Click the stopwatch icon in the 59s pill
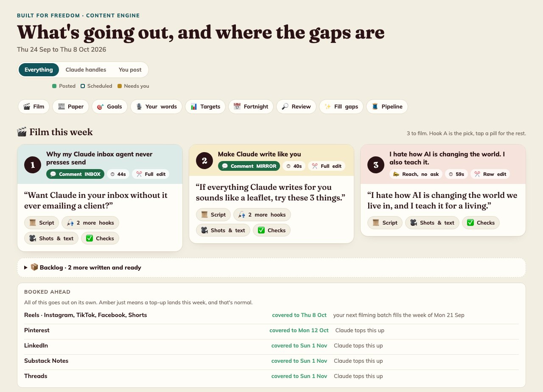 pyautogui.click(x=450, y=174)
